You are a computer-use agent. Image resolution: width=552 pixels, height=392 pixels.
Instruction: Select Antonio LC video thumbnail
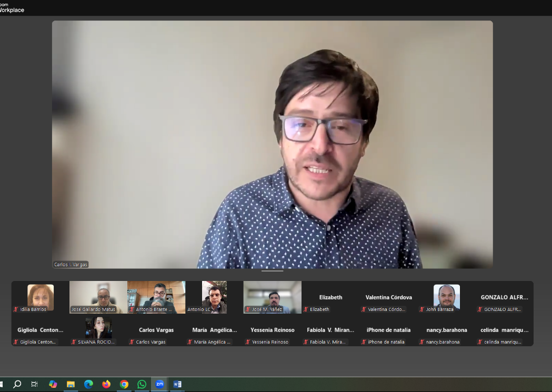pyautogui.click(x=214, y=297)
